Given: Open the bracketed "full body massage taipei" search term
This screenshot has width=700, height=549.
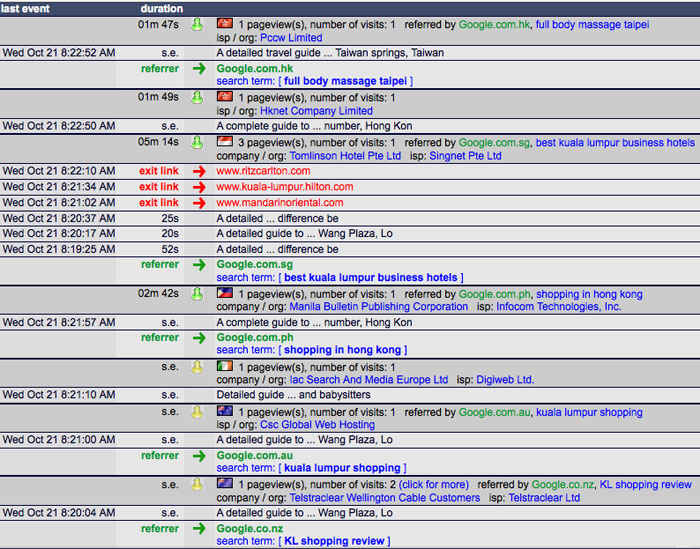Looking at the screenshot, I should [x=347, y=81].
